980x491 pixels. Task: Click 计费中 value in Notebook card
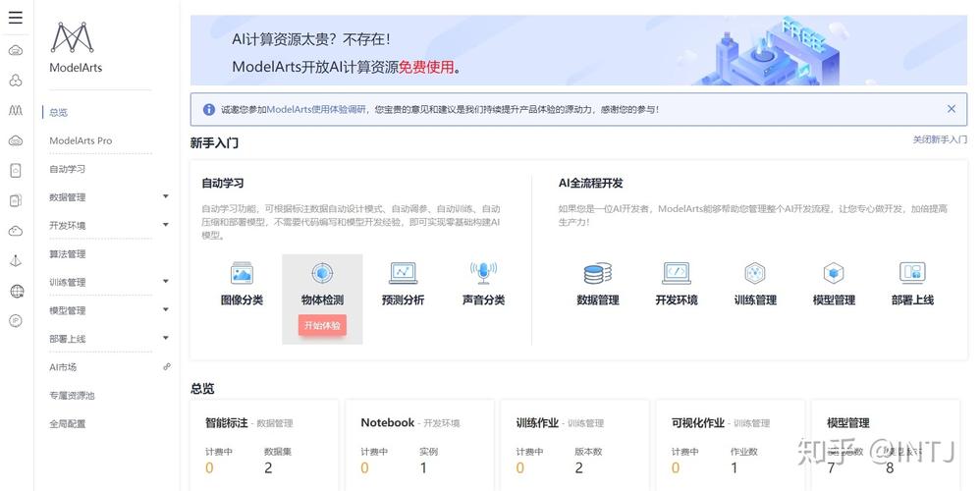coord(364,467)
